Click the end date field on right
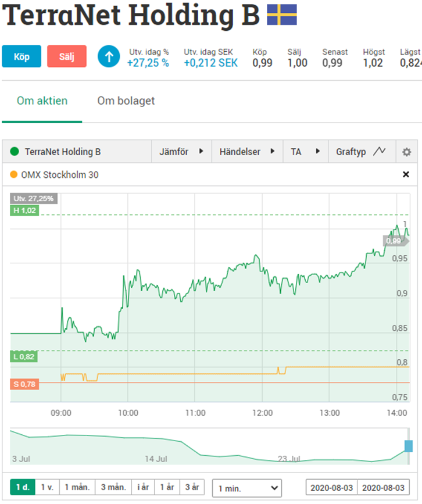 pos(384,488)
